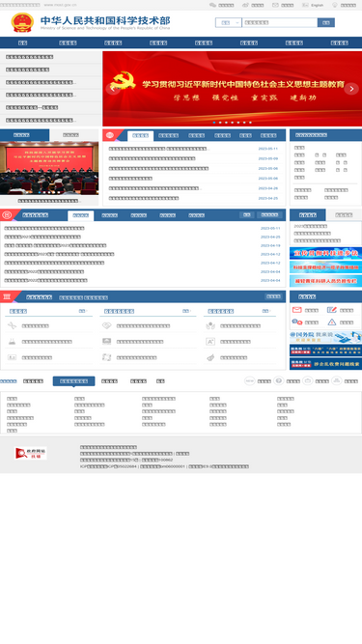The height and width of the screenshot is (644, 362).
Task: Open the notice item dated 2023-04-19
Action: coord(55,245)
